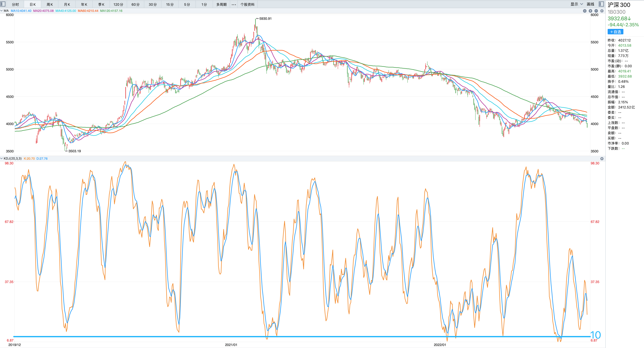The height and width of the screenshot is (348, 644).
Task: Collapse the MA indicator chevron
Action: 2,11
